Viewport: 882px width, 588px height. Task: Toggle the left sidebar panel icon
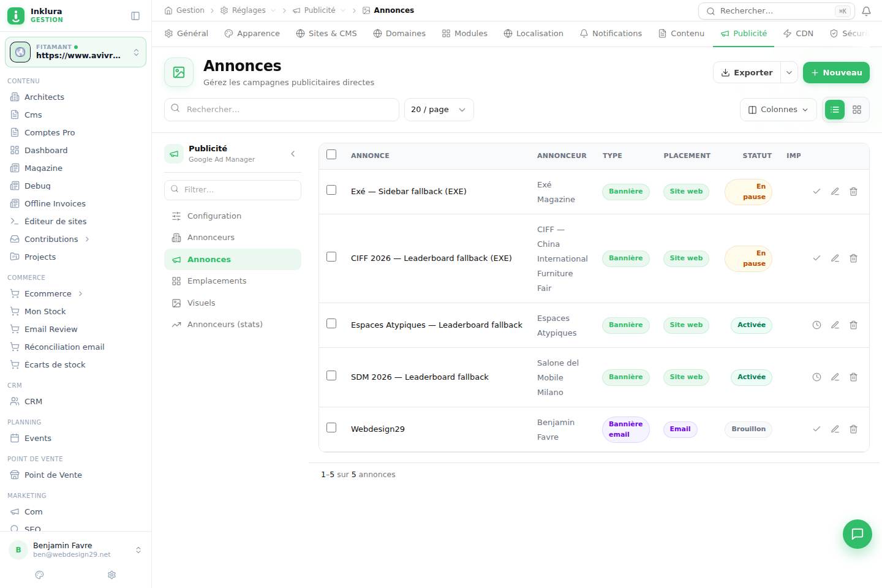[x=135, y=16]
